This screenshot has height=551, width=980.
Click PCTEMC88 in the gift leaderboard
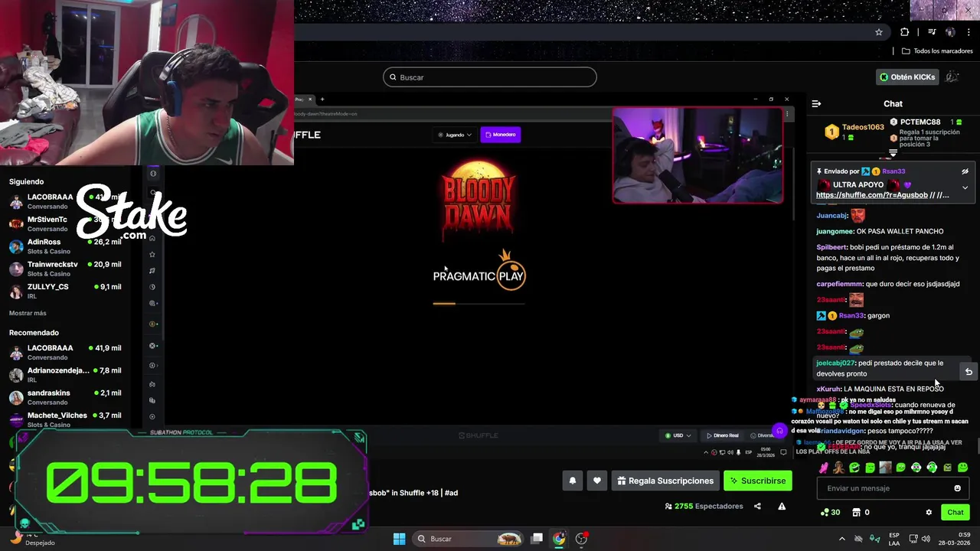coord(920,122)
